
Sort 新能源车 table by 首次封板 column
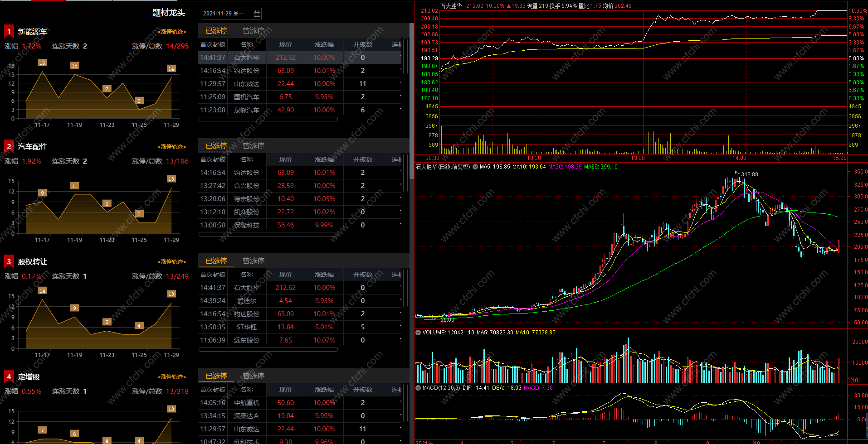tap(213, 44)
